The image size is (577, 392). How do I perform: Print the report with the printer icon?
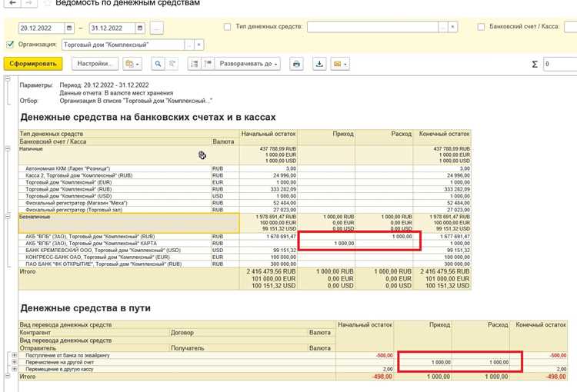(x=296, y=64)
